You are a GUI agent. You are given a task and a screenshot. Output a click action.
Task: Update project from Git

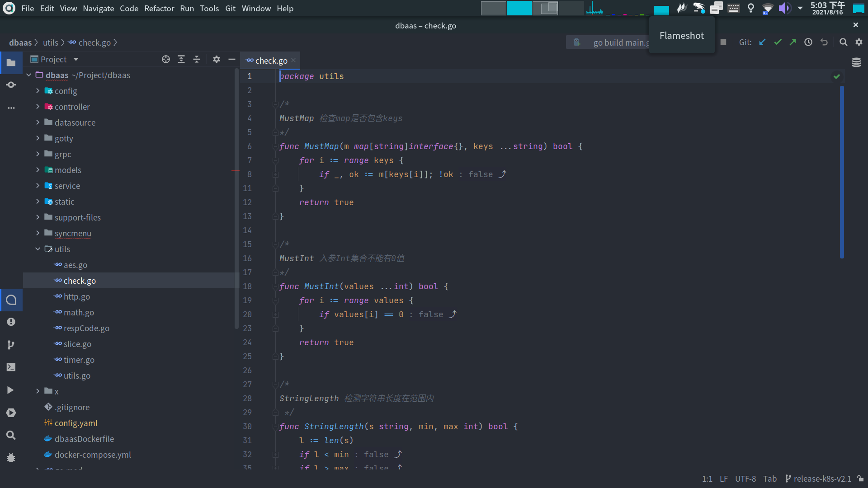tap(762, 42)
